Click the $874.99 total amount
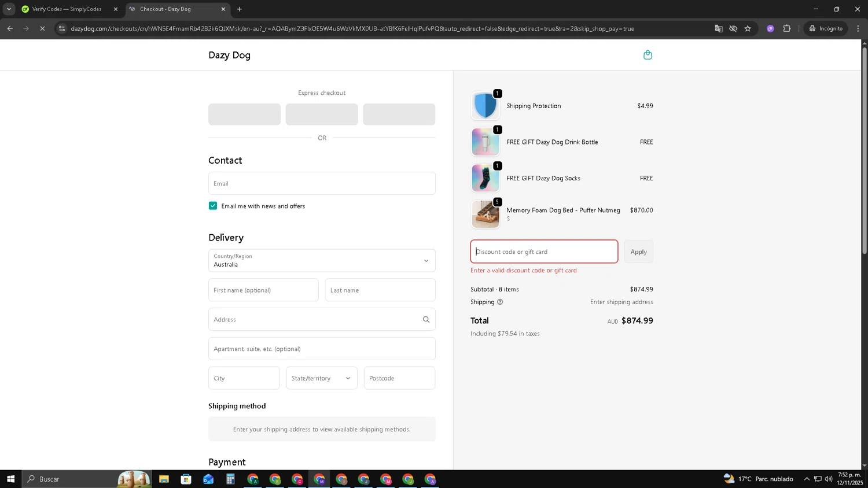The image size is (868, 488). pyautogui.click(x=637, y=321)
